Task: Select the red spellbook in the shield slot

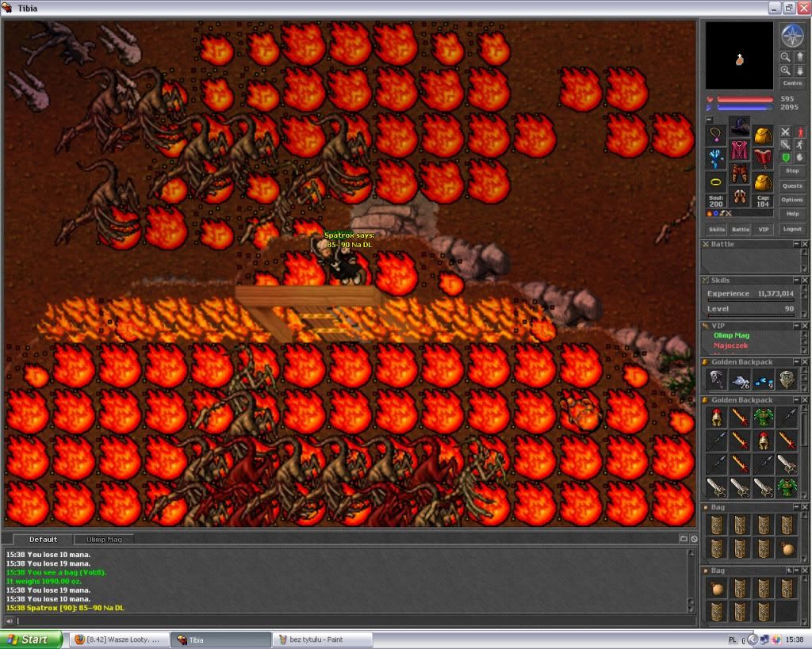Action: point(763,158)
